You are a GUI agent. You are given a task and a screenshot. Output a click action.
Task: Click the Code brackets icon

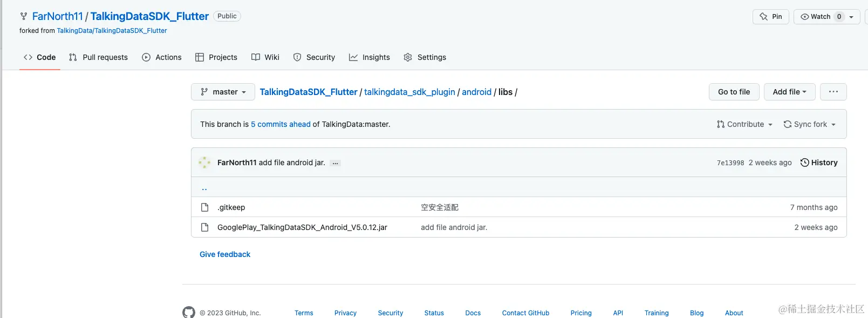(28, 57)
